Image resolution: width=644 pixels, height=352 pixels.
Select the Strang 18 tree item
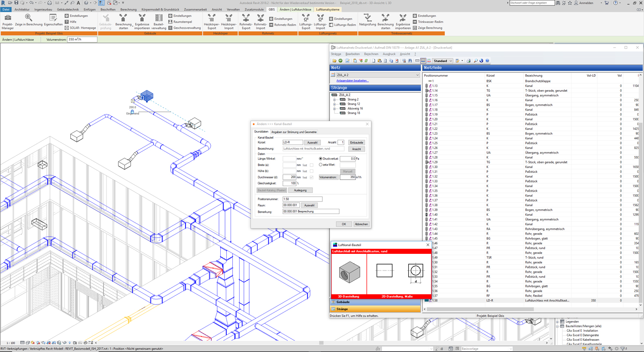tap(354, 113)
